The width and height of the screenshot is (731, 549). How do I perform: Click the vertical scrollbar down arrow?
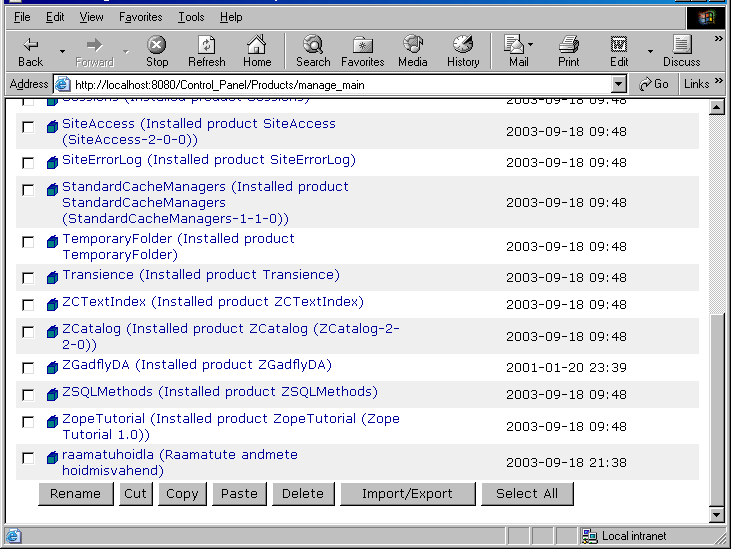[x=716, y=515]
